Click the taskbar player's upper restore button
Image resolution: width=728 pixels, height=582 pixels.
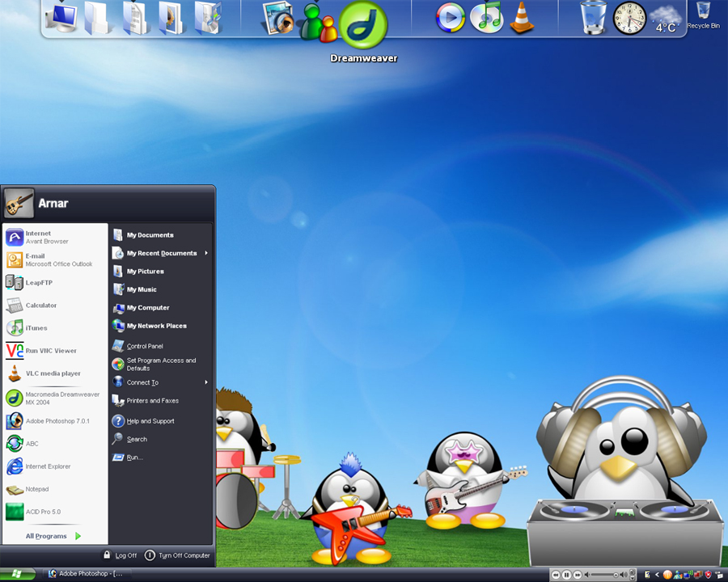point(632,571)
